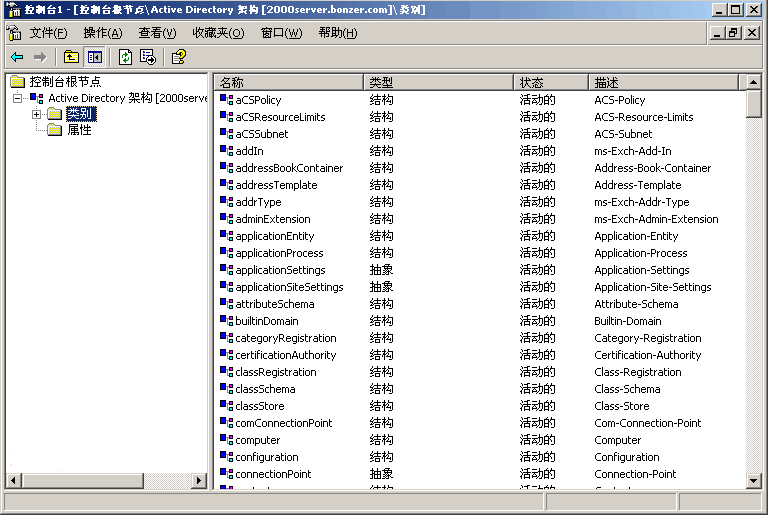
Task: Click the Active Directory 架构 node icon
Action: click(x=37, y=98)
